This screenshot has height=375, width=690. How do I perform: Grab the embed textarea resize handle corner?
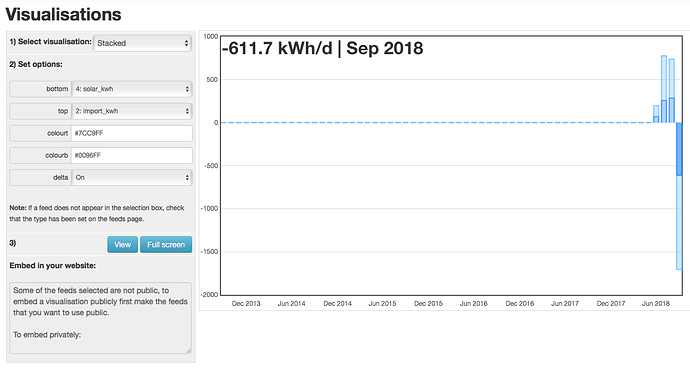pos(189,351)
